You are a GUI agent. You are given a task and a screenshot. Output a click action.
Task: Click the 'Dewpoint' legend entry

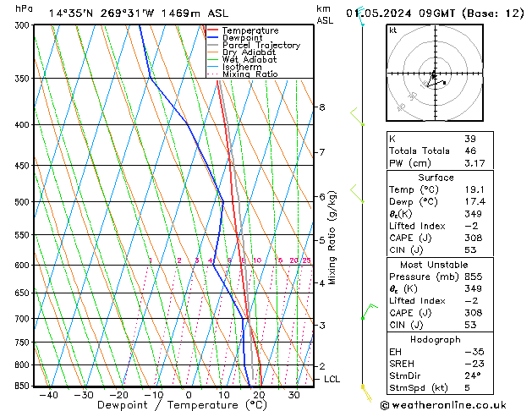pos(242,38)
